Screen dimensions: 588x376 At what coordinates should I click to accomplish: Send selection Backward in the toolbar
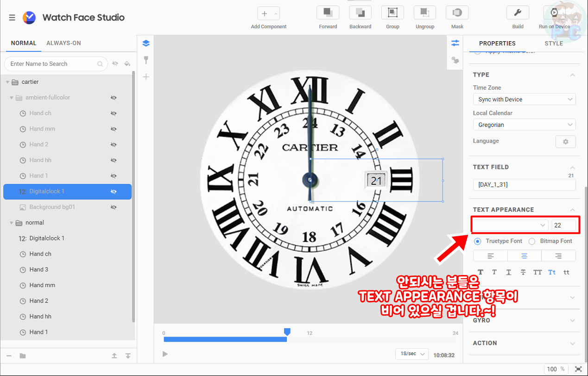tap(360, 13)
